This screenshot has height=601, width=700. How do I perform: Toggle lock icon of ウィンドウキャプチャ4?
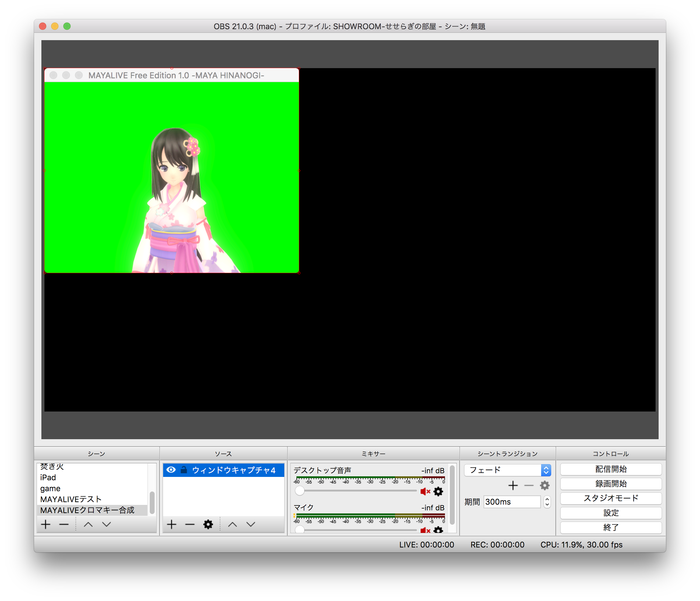(184, 470)
